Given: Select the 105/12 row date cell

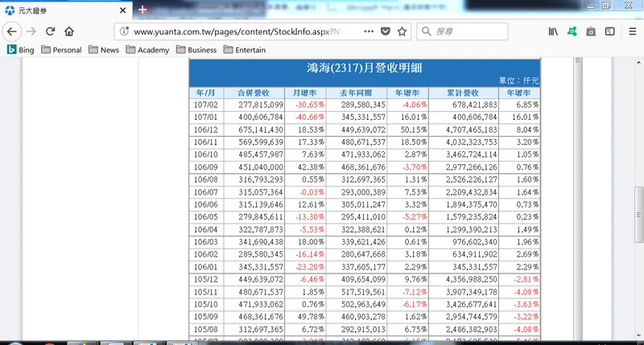Looking at the screenshot, I should pyautogui.click(x=206, y=279).
